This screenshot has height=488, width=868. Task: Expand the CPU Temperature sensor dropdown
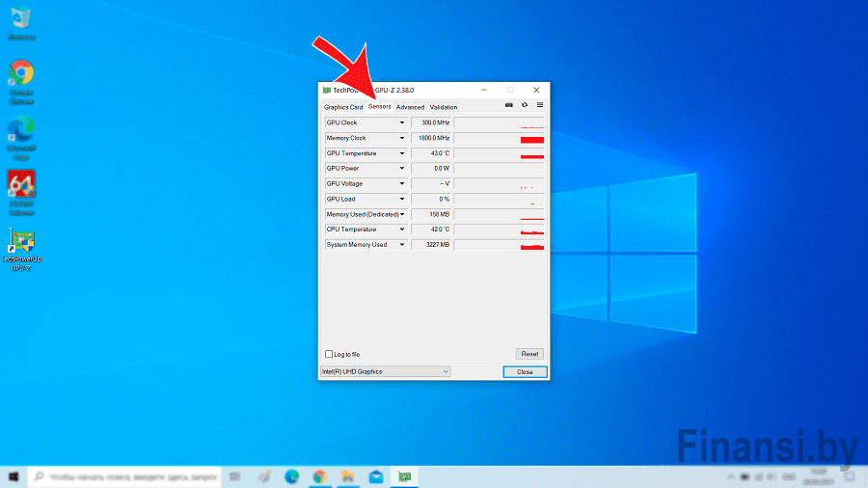tap(402, 230)
